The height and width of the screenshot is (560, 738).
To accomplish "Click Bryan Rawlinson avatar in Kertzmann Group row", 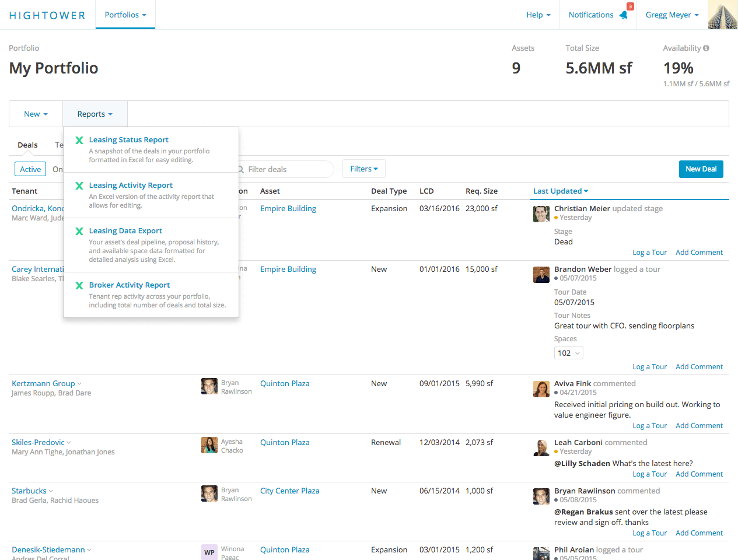I will [209, 386].
